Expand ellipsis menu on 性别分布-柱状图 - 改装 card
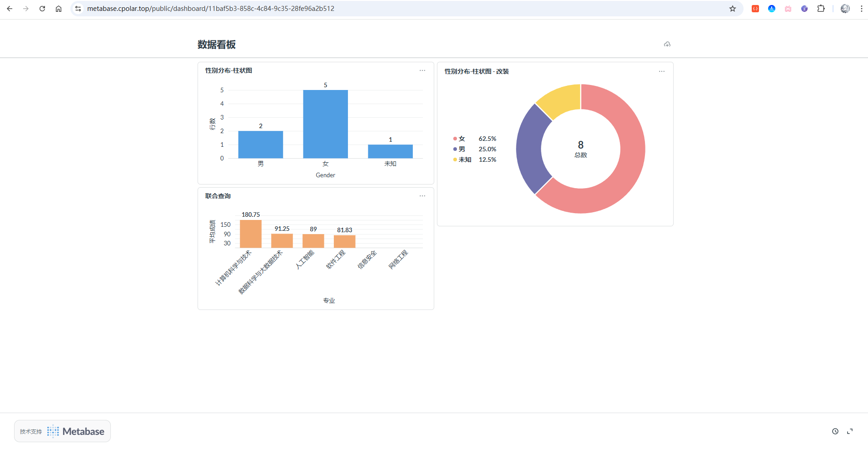The height and width of the screenshot is (449, 868). [661, 71]
